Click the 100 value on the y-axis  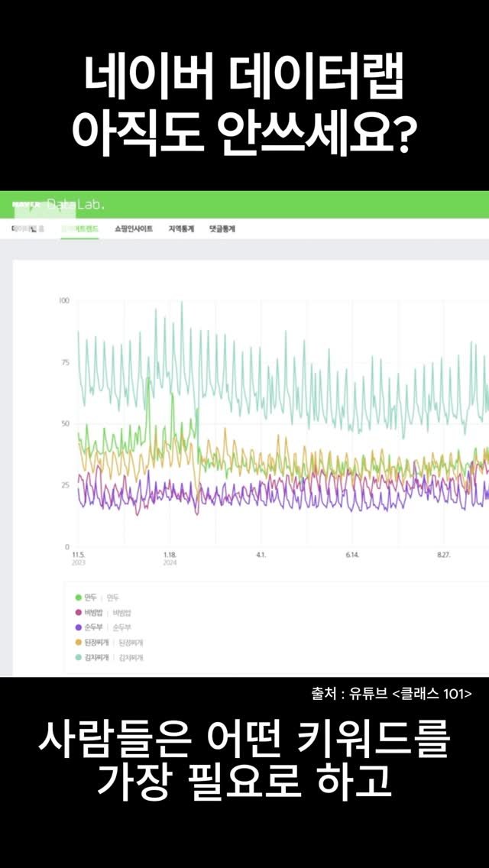pyautogui.click(x=64, y=301)
